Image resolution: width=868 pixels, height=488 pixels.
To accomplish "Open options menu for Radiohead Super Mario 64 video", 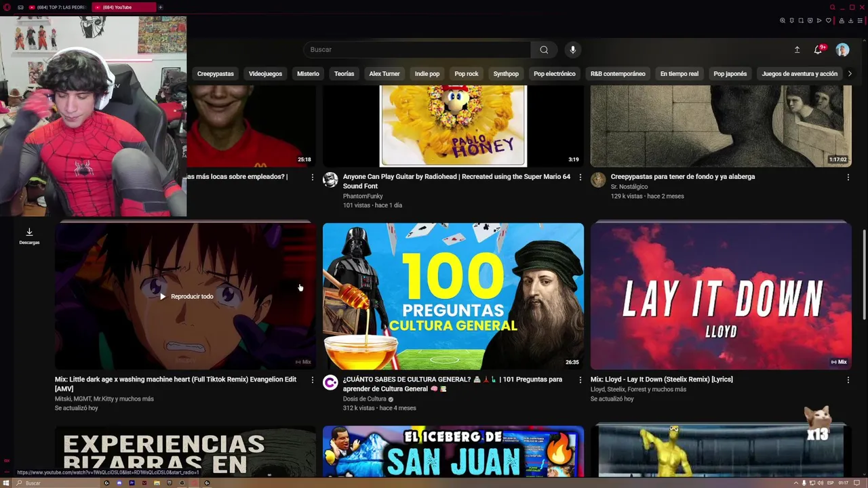I will coord(580,177).
